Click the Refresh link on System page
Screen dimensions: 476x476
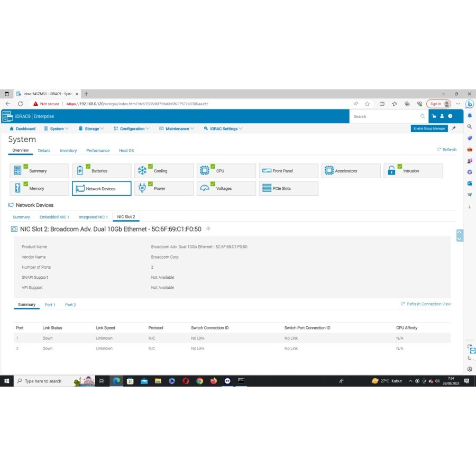coord(446,149)
